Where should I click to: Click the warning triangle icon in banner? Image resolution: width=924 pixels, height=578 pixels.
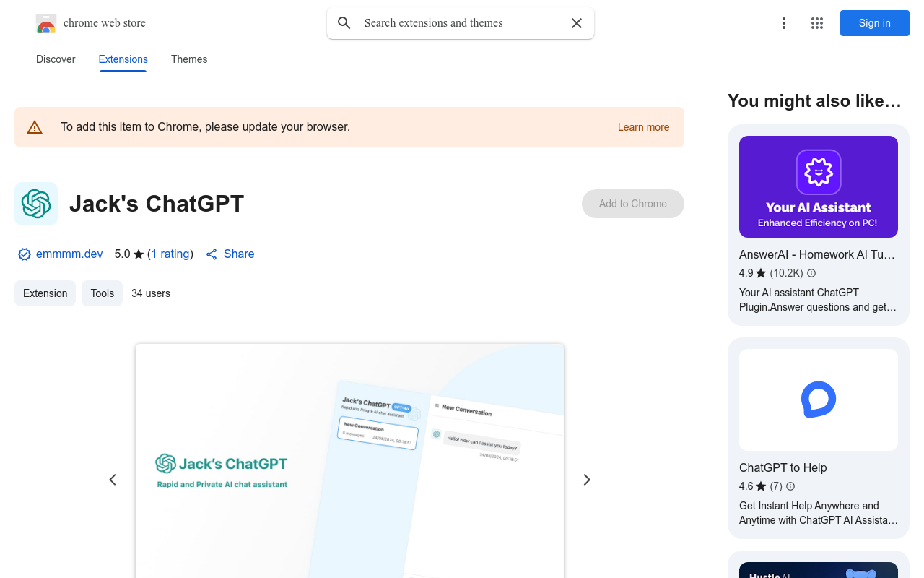[x=35, y=127]
